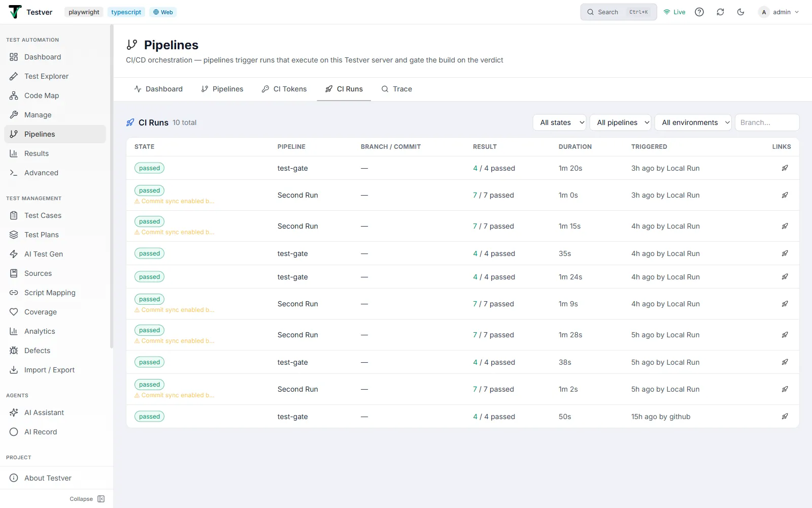The image size is (812, 508).
Task: Switch to the Dashboard tab
Action: coord(158,89)
